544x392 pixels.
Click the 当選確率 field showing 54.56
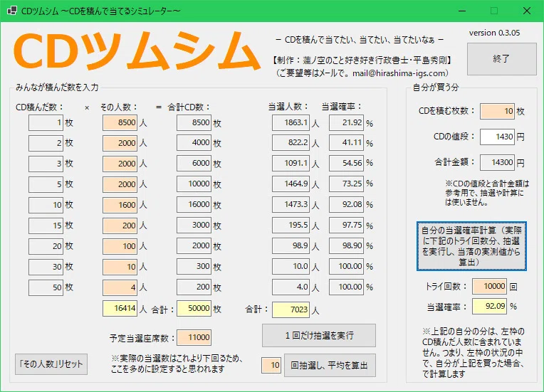click(x=346, y=164)
